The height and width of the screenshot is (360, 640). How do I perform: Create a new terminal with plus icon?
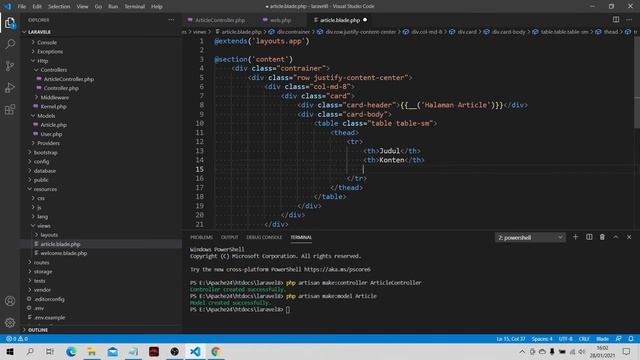click(576, 237)
